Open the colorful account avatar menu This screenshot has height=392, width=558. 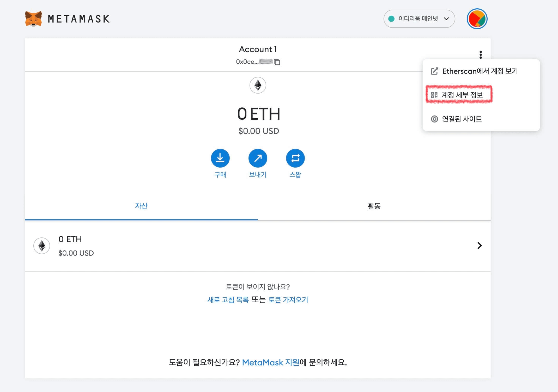pos(477,19)
